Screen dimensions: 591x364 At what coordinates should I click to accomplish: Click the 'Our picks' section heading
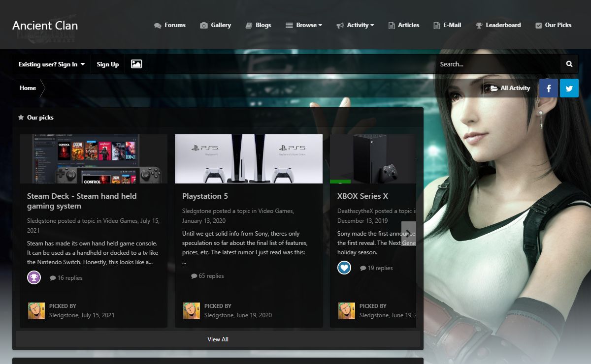[x=40, y=118]
